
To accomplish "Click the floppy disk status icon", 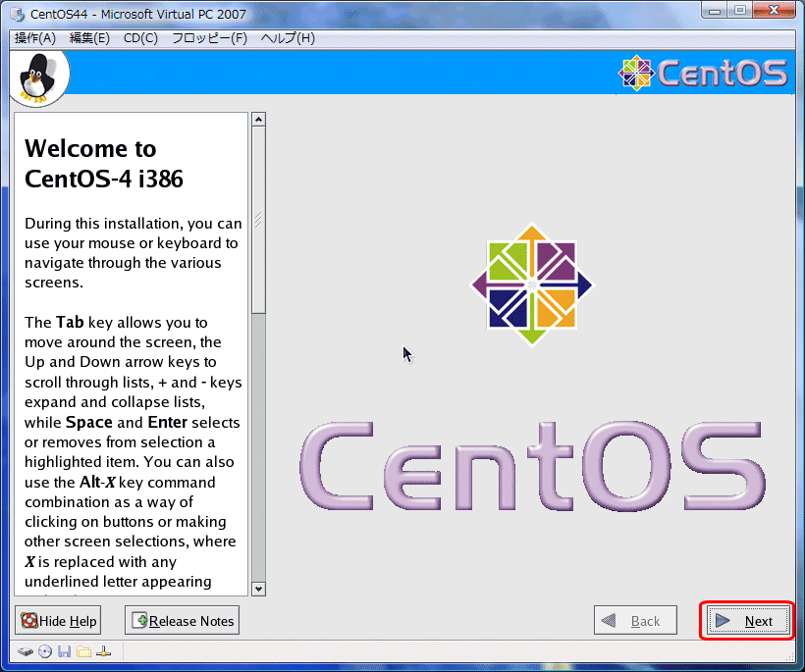I will point(64,652).
